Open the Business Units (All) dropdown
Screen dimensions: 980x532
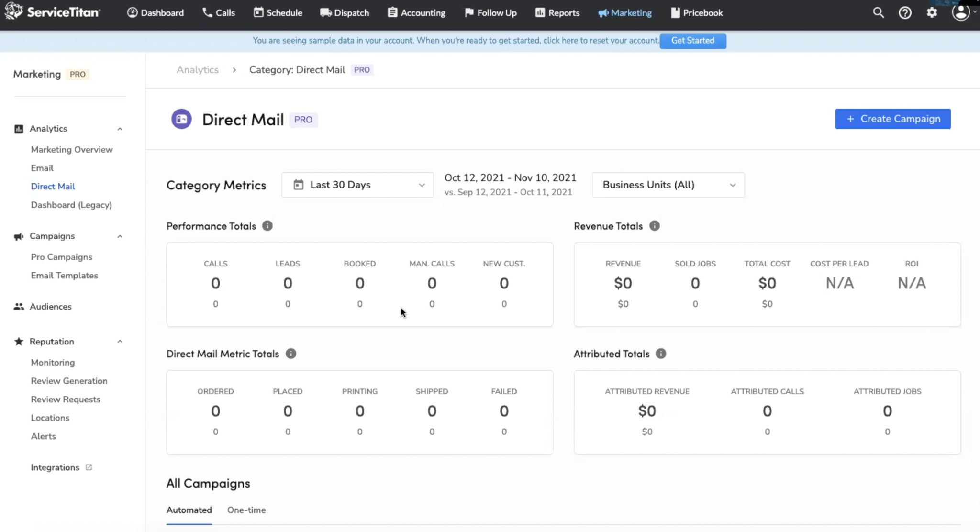coord(668,185)
